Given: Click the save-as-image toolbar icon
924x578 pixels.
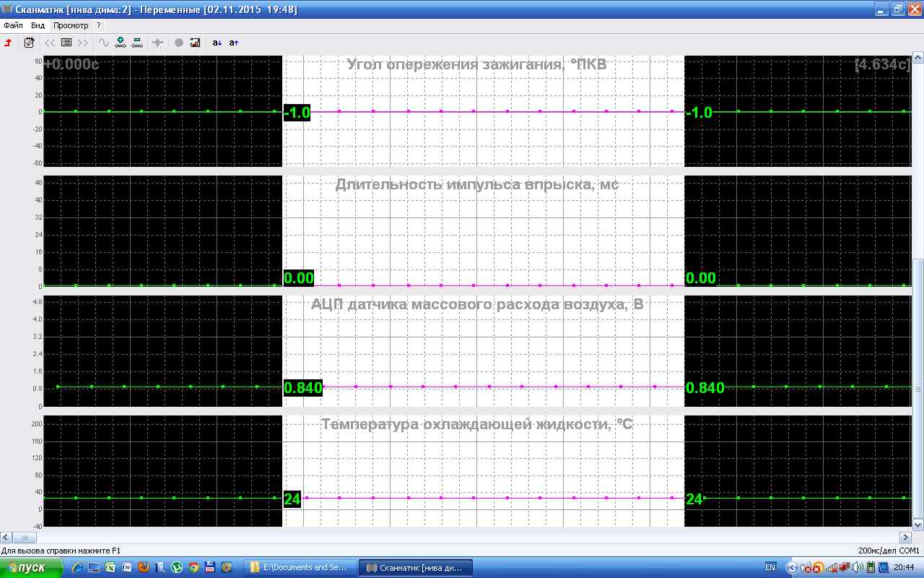Looking at the screenshot, I should [x=195, y=43].
